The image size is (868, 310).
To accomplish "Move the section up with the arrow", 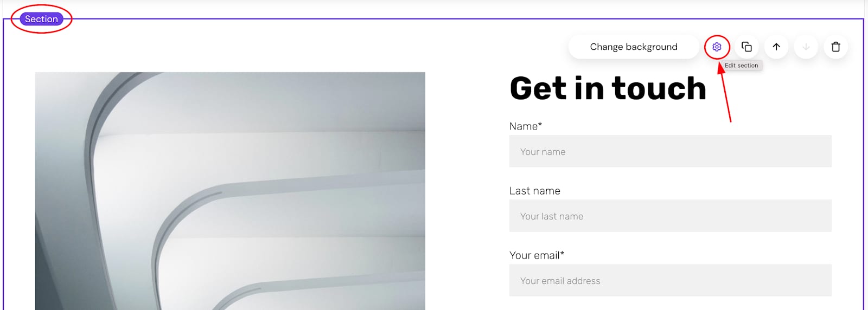I will point(776,47).
